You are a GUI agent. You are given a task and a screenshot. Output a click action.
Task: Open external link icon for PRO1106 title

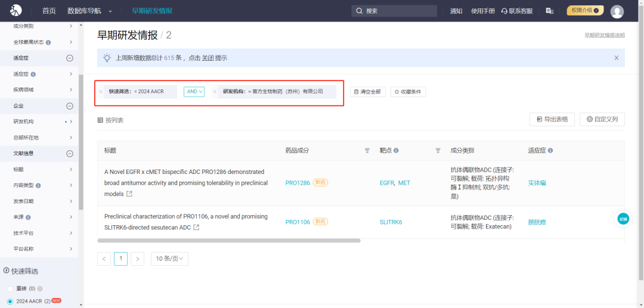[197, 227]
